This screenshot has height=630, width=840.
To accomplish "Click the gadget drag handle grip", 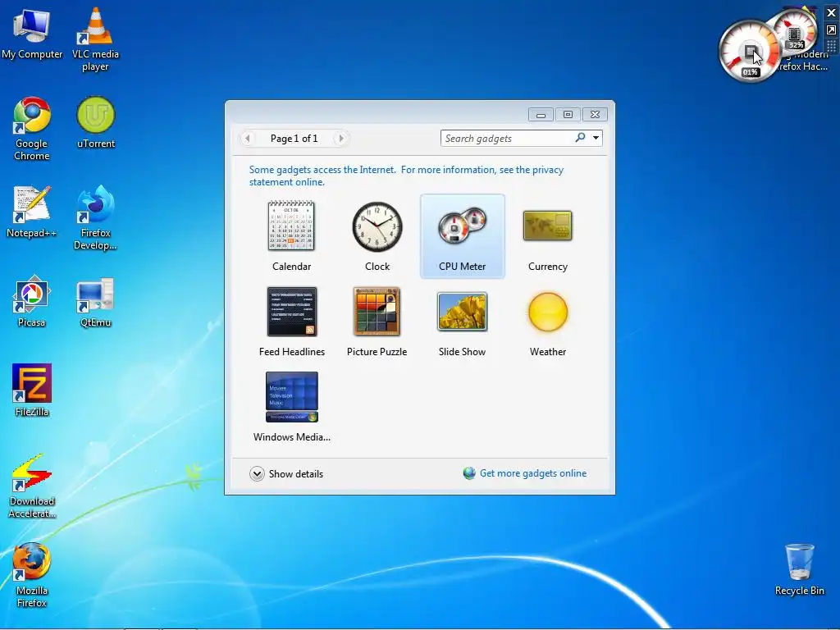I will tap(832, 47).
